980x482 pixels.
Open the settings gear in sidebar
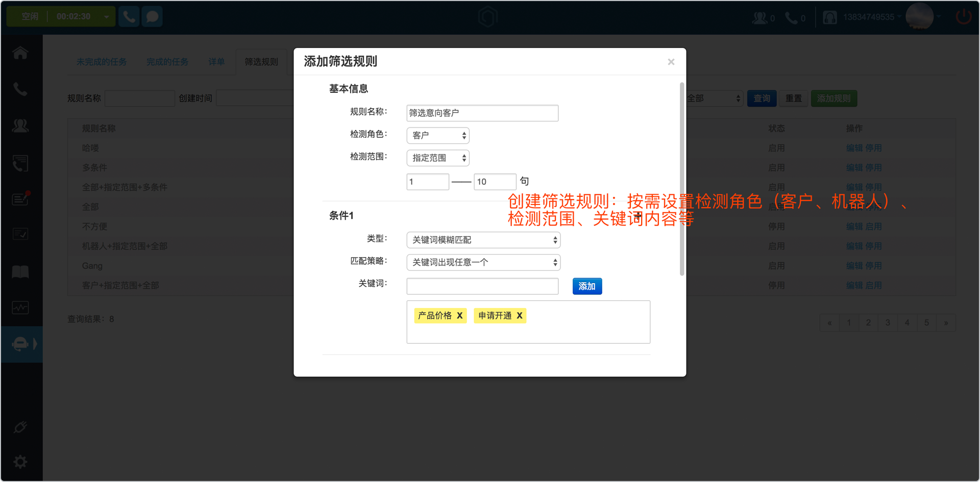pyautogui.click(x=20, y=462)
